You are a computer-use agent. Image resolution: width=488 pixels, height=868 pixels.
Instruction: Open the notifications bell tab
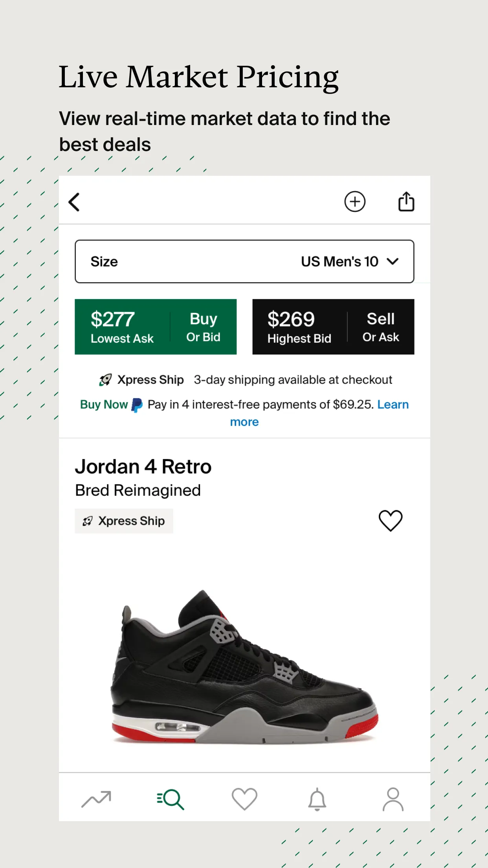[317, 799]
